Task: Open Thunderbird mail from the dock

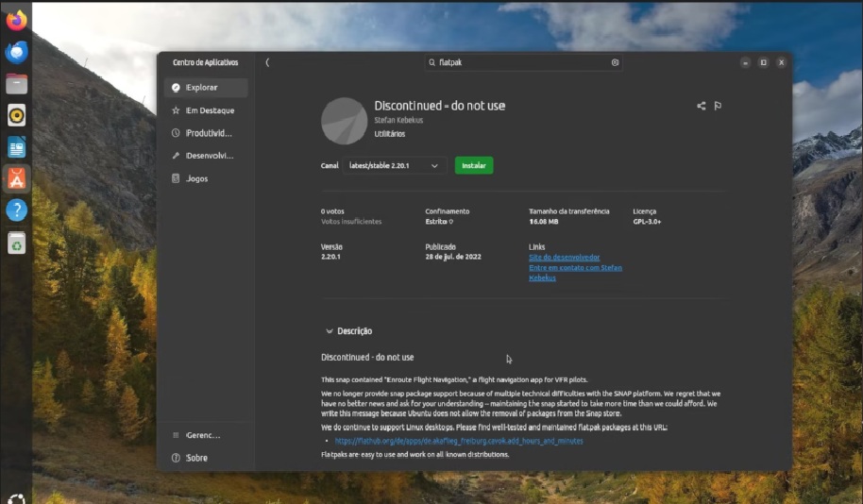Action: click(17, 52)
